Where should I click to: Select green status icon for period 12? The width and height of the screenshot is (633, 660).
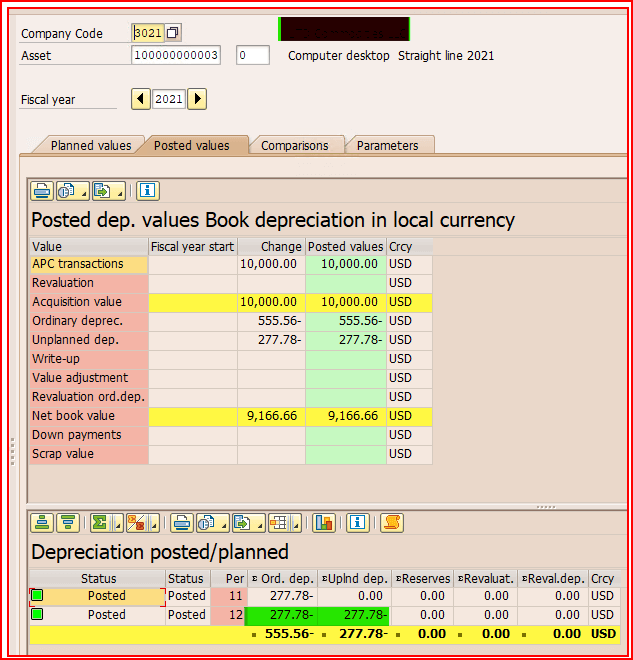click(37, 614)
